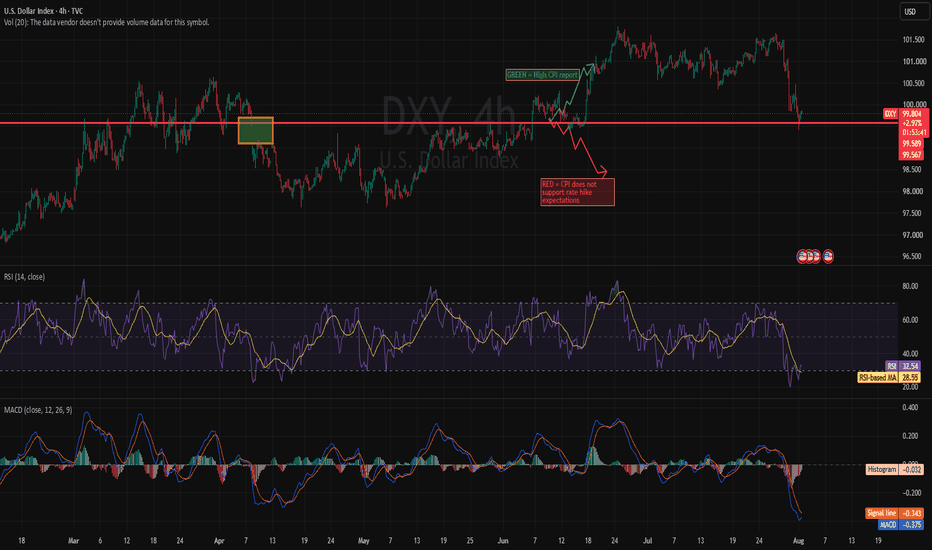Click the 100.500 price axis label

914,83
